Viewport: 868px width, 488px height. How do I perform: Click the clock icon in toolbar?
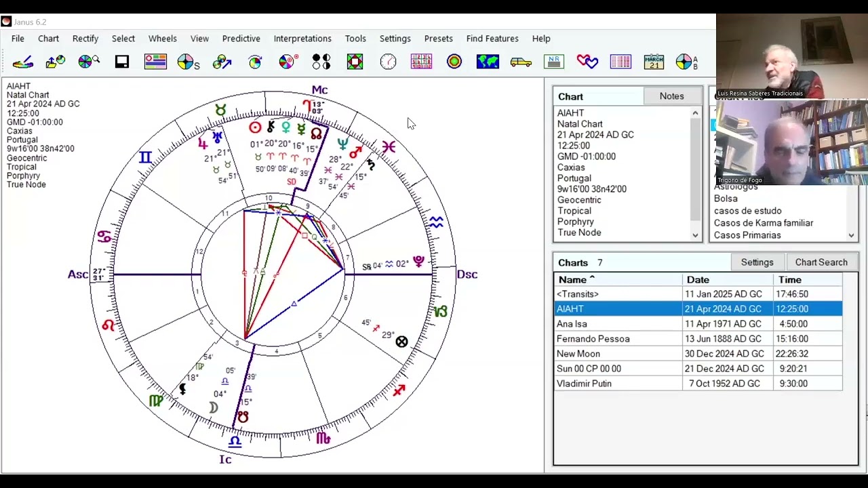tap(388, 62)
